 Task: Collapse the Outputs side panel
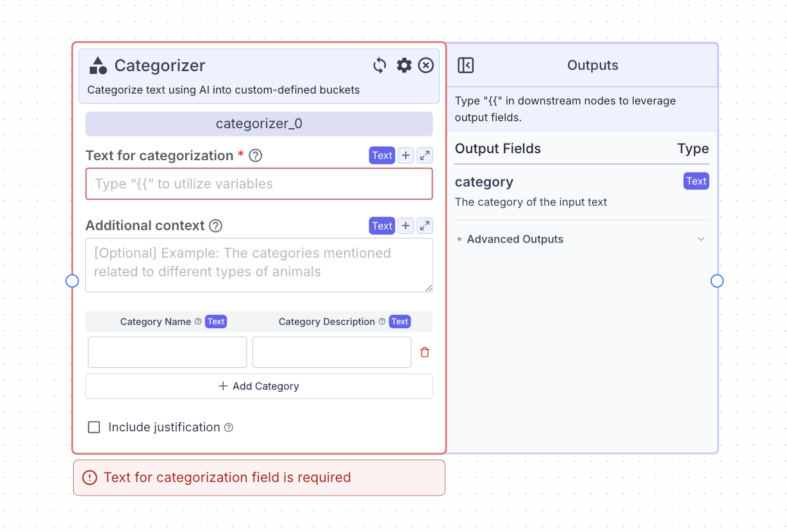point(466,65)
